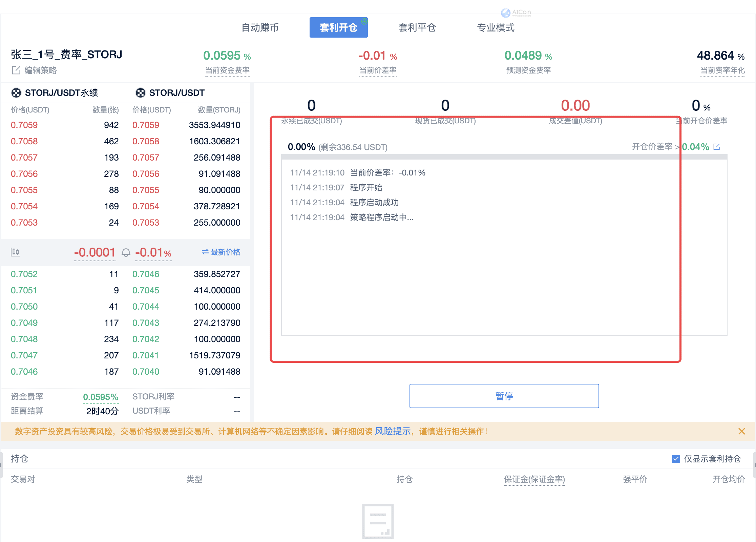756x542 pixels.
Task: Click the 当前价差率 label
Action: coord(378,70)
